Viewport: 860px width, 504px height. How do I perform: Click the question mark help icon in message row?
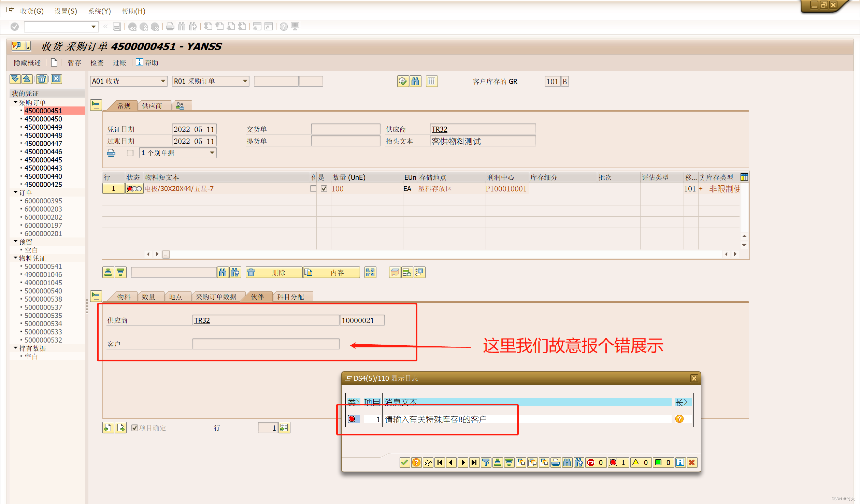click(679, 419)
